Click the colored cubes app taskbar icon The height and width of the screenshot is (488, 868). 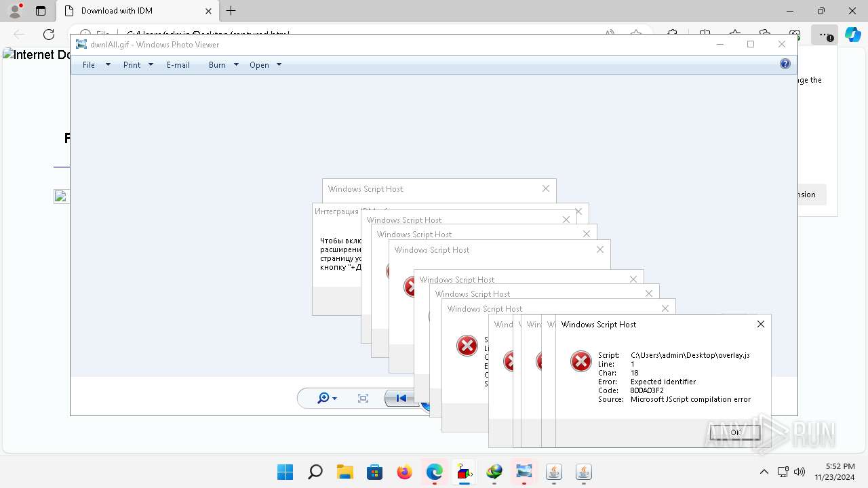[465, 472]
